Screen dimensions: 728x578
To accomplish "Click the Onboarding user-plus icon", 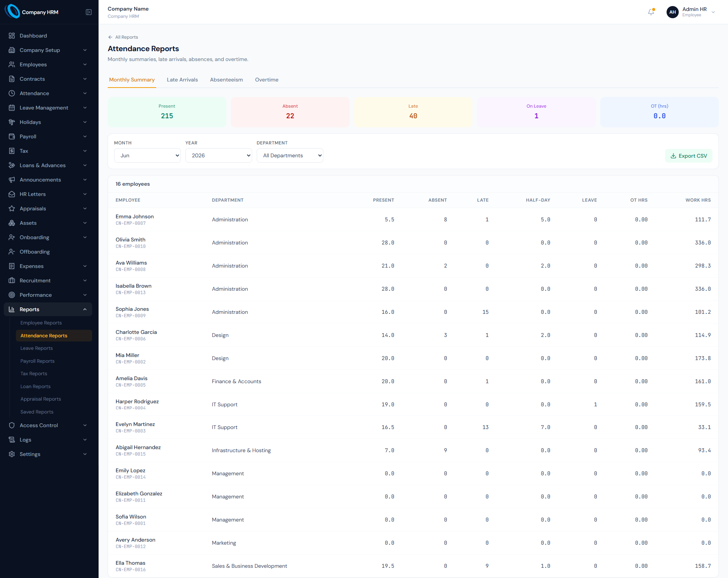I will pos(12,237).
